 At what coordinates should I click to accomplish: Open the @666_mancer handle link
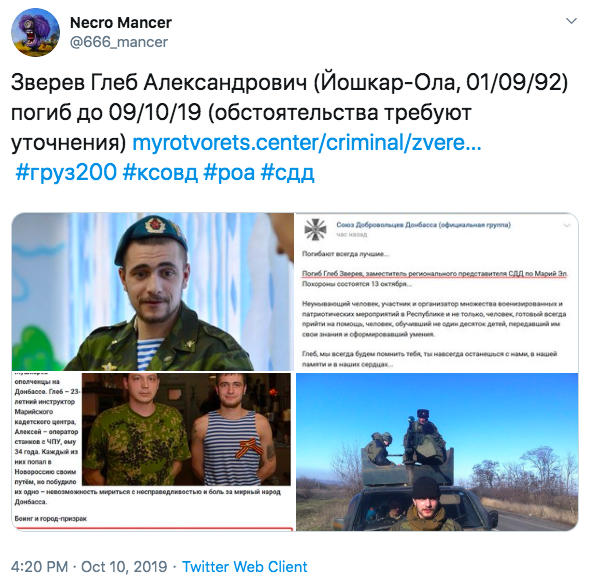click(x=119, y=42)
